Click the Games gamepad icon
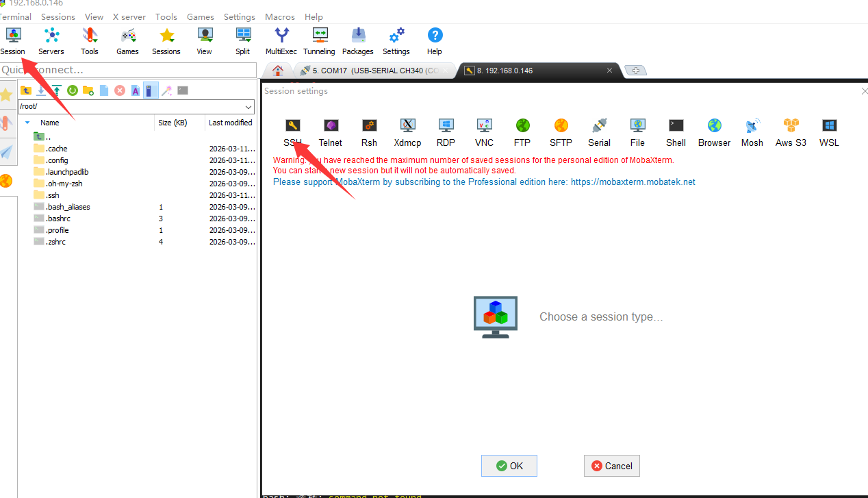This screenshot has width=868, height=498. (128, 42)
